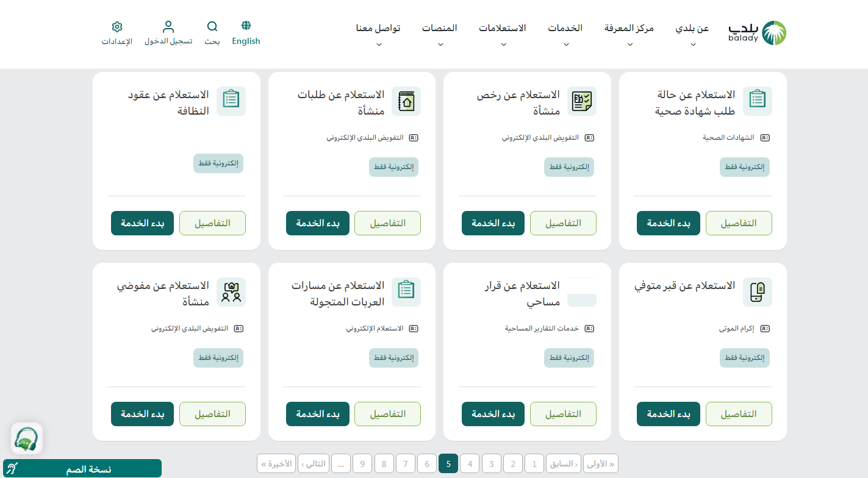Image resolution: width=868 pixels, height=478 pixels.
Task: Start service for مسارات العربات المتجولة
Action: point(317,414)
